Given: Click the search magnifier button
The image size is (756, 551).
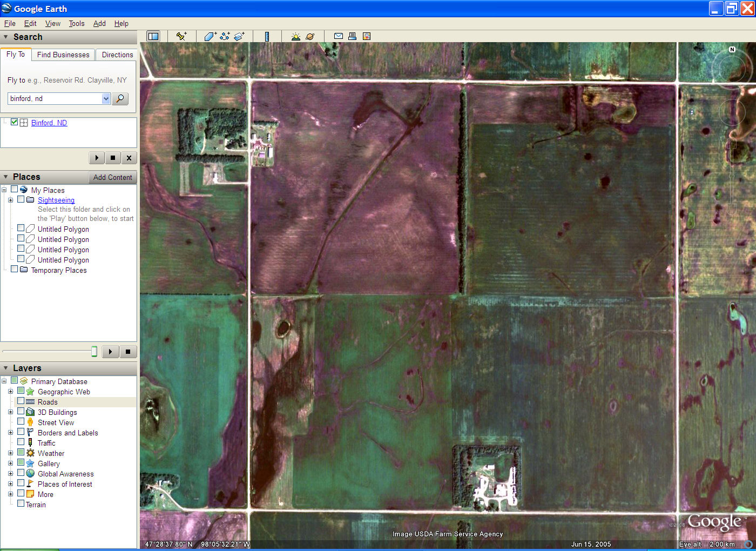Looking at the screenshot, I should coord(120,98).
